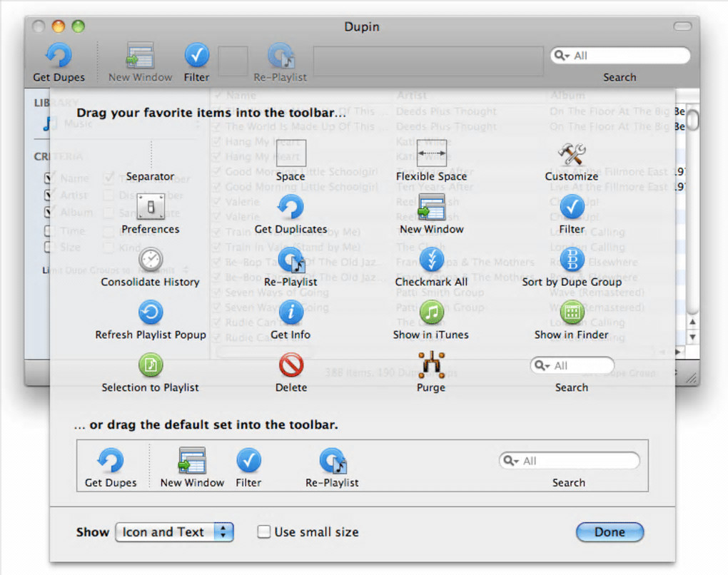The height and width of the screenshot is (575, 728).
Task: Select the Space item in the palette
Action: pyautogui.click(x=290, y=160)
